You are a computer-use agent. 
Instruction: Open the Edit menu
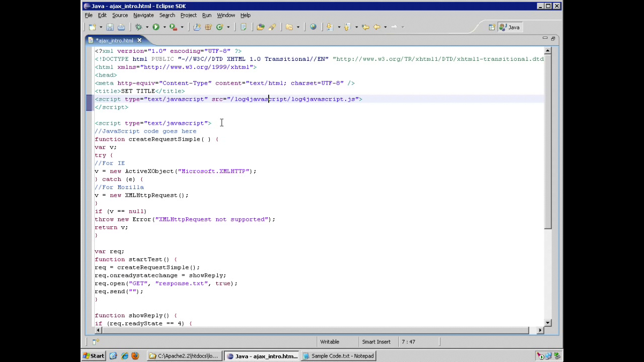pos(102,15)
